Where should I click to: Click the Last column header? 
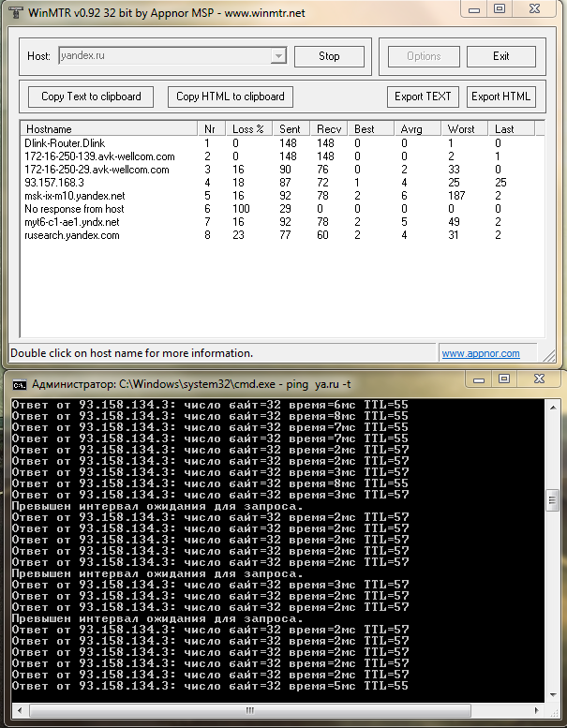pyautogui.click(x=512, y=128)
